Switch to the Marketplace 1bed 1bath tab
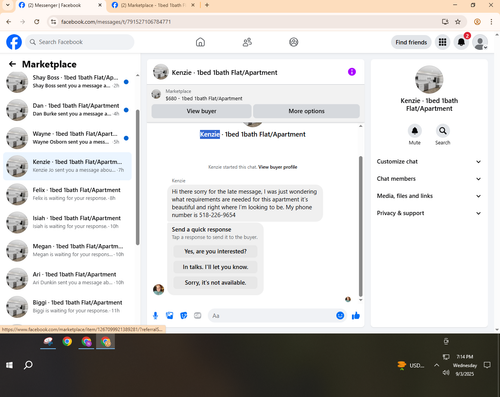 pos(153,5)
